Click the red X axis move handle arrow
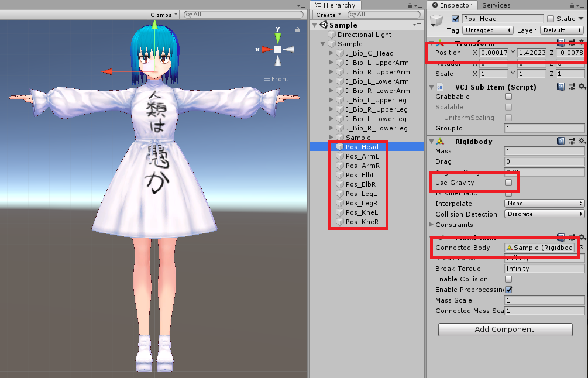Viewport: 588px width, 378px height. click(107, 71)
